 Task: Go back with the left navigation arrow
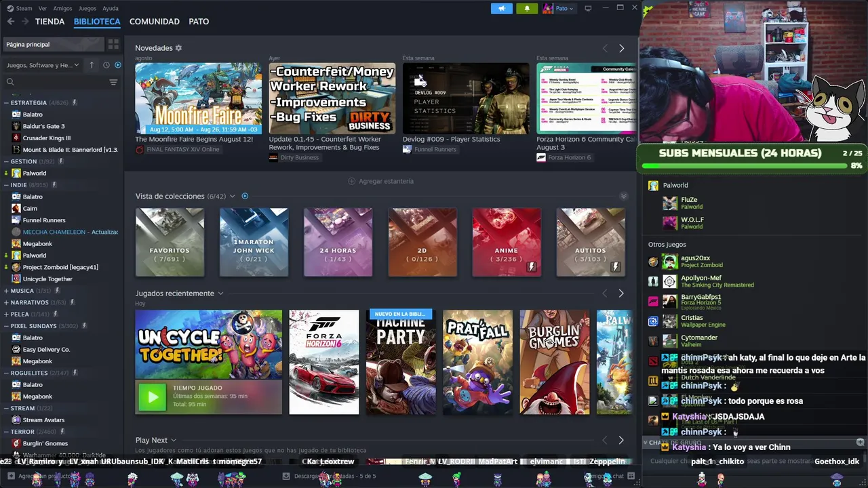pos(10,22)
